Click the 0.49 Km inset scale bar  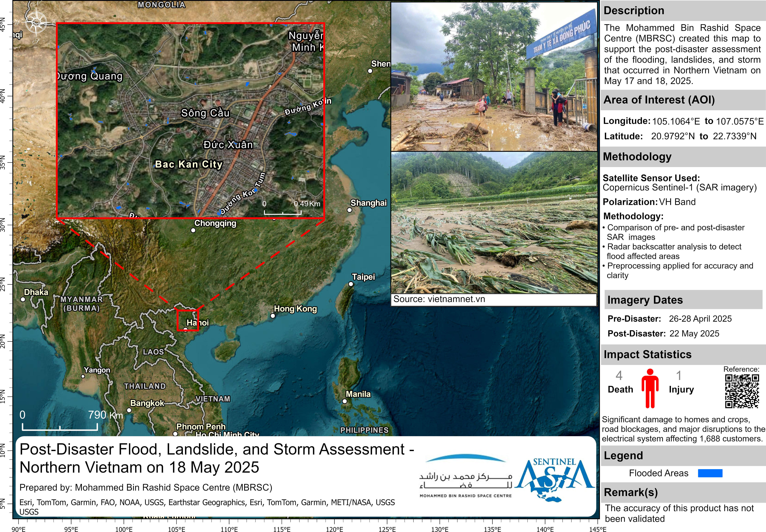[x=283, y=212]
